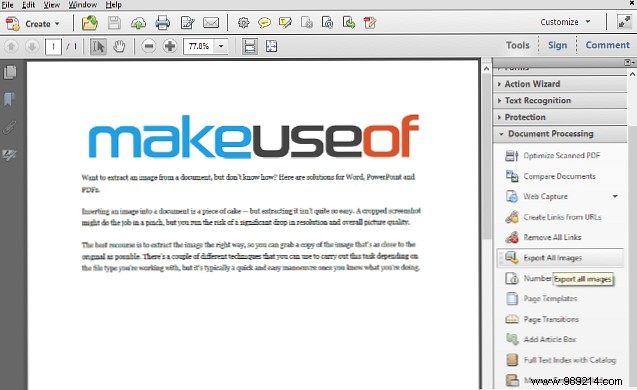Click Web Capture
This screenshot has width=637, height=390.
pos(545,197)
